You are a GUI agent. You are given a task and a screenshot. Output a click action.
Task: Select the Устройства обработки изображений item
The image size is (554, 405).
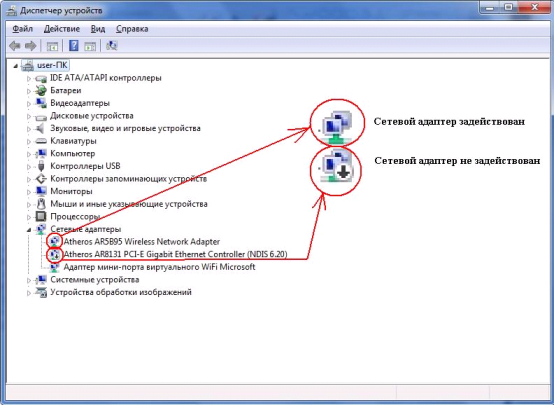coord(121,292)
